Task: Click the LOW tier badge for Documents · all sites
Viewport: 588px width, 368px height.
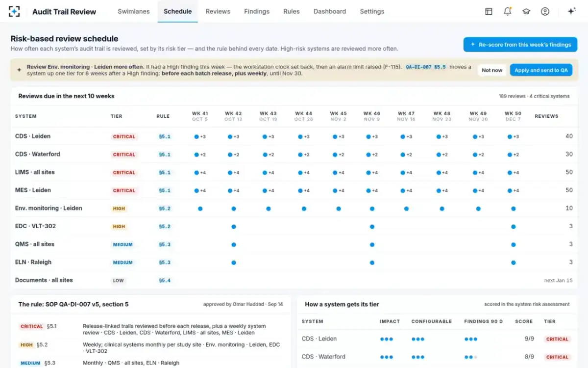Action: point(119,281)
